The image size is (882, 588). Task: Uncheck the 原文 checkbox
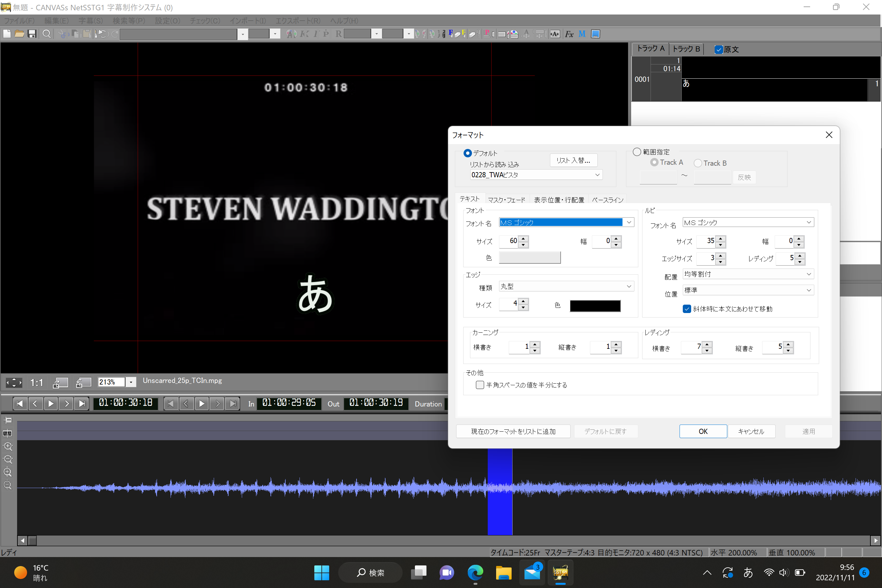coord(719,50)
